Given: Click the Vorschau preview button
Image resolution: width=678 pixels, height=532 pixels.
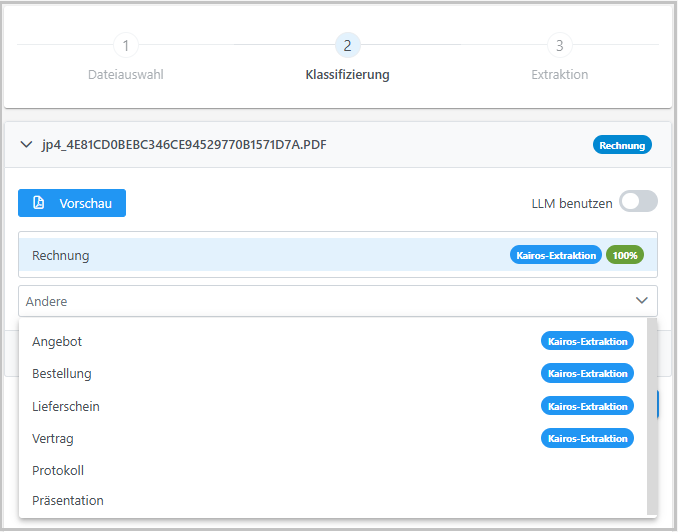Looking at the screenshot, I should point(72,203).
